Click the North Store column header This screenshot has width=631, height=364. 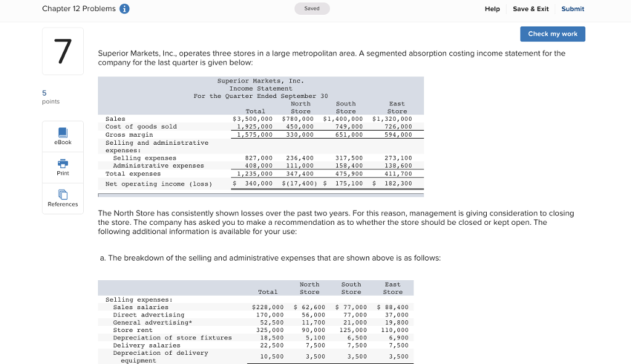300,107
